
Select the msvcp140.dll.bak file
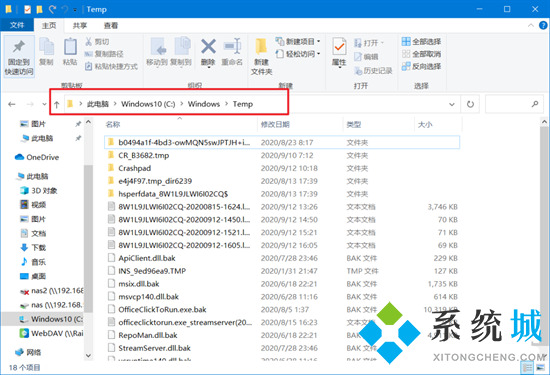148,297
